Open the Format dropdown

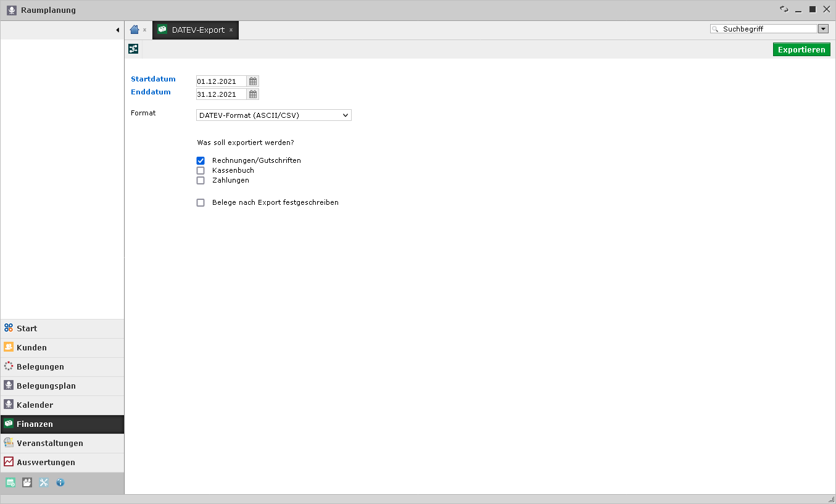point(274,115)
